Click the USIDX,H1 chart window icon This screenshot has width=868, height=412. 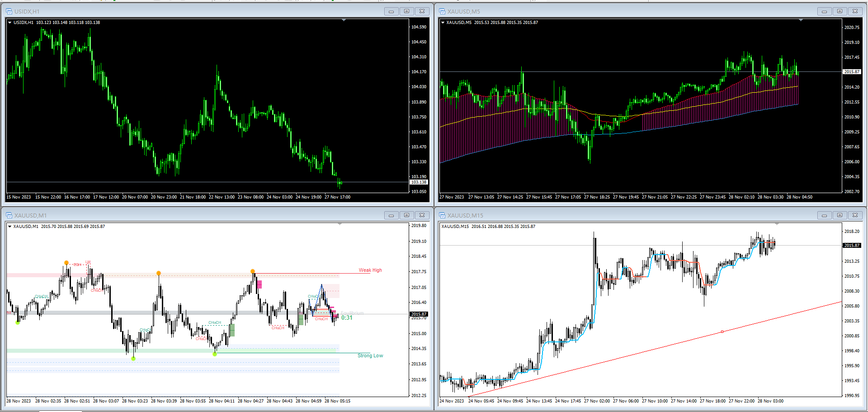click(9, 11)
